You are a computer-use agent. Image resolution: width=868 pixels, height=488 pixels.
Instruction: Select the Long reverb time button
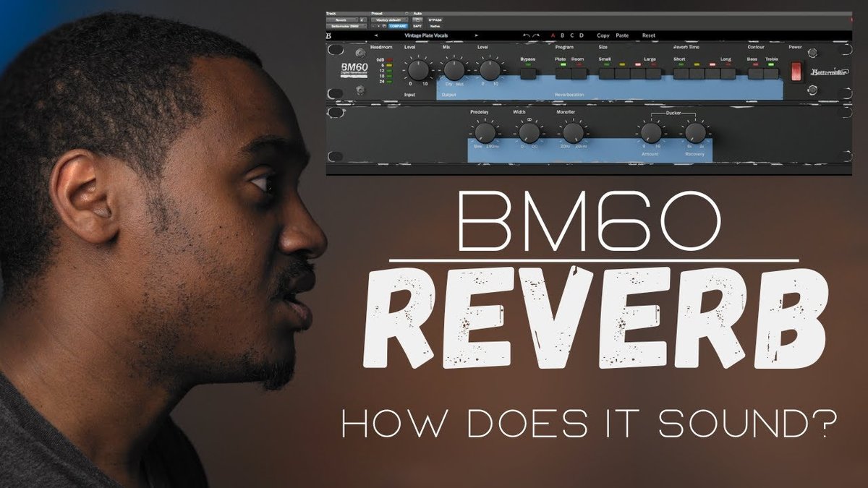[x=728, y=73]
